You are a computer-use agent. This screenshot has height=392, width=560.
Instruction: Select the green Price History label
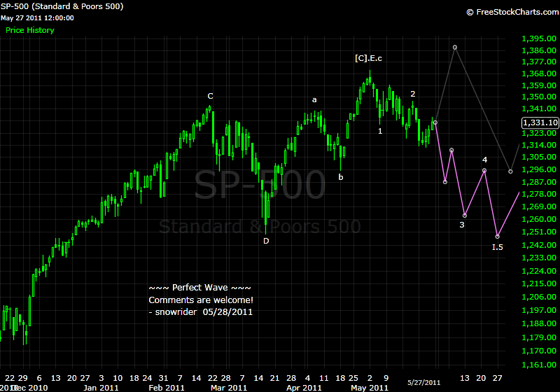click(30, 30)
